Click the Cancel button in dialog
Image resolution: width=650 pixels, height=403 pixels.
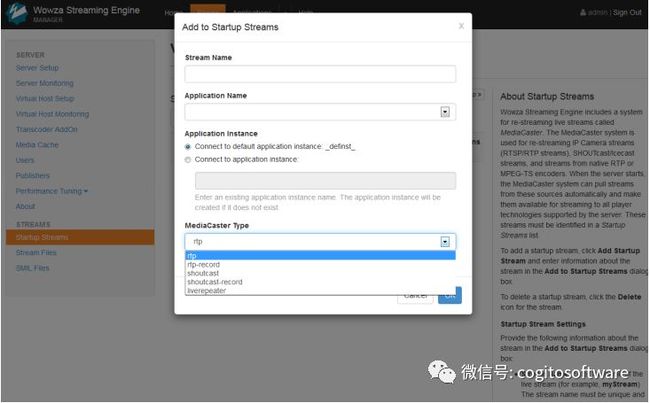click(415, 295)
